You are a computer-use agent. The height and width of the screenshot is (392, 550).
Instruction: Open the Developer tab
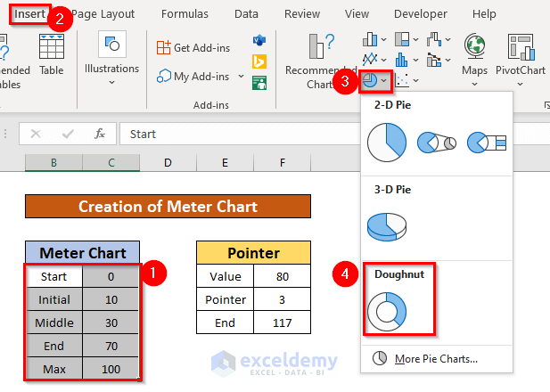[x=420, y=14]
